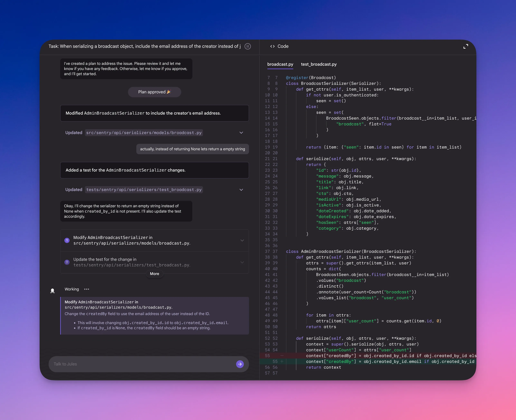Click line number 55 in the gutter
The height and width of the screenshot is (420, 516).
(267, 356)
